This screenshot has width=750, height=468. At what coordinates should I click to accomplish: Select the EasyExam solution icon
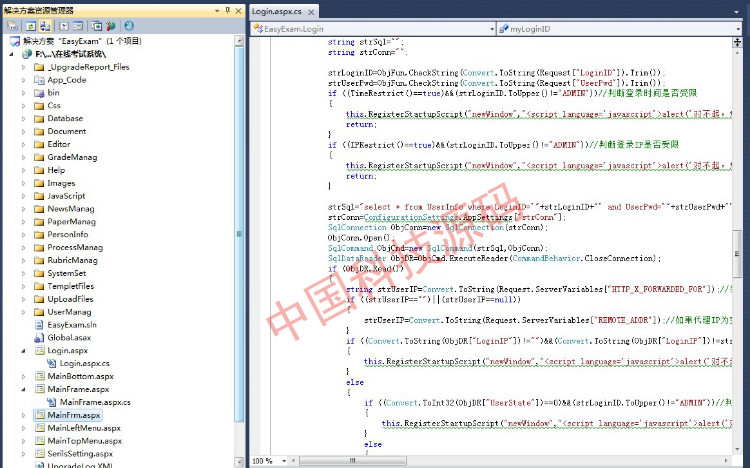[15, 41]
